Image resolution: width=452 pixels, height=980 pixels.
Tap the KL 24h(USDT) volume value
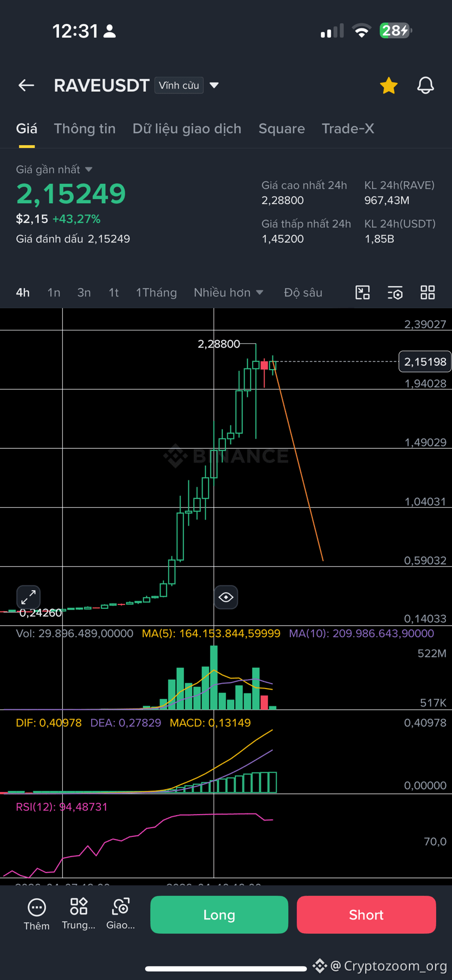pyautogui.click(x=379, y=239)
